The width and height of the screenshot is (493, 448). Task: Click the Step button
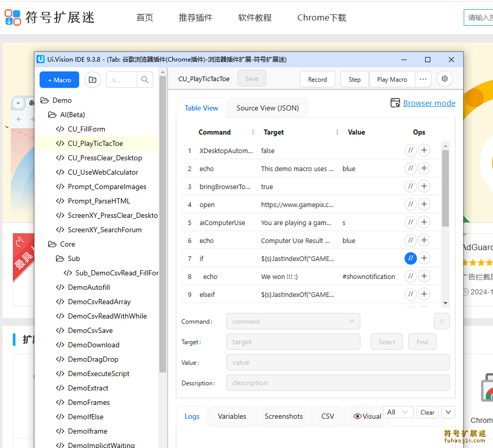coord(354,79)
